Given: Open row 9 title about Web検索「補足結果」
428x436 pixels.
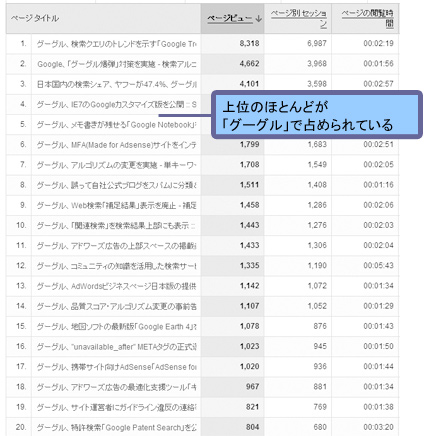Looking at the screenshot, I should coord(117,205).
